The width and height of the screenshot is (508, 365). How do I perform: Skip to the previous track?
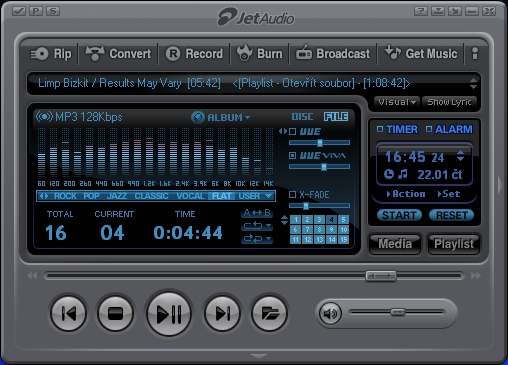coord(69,313)
